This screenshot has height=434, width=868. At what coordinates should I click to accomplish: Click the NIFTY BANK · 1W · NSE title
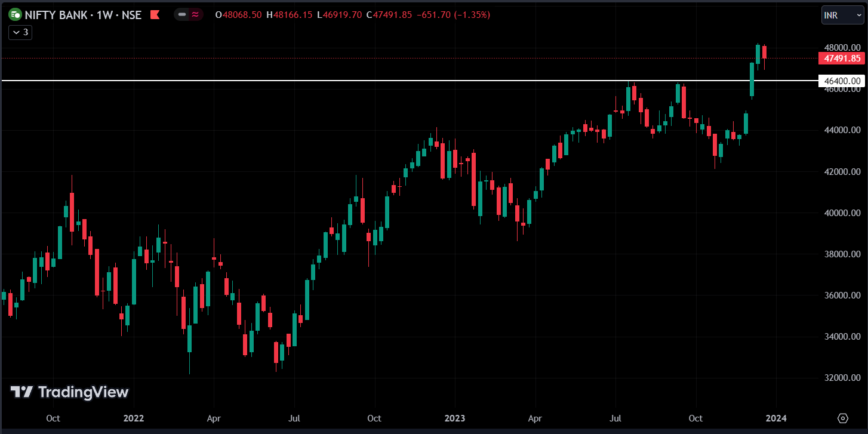(x=83, y=15)
